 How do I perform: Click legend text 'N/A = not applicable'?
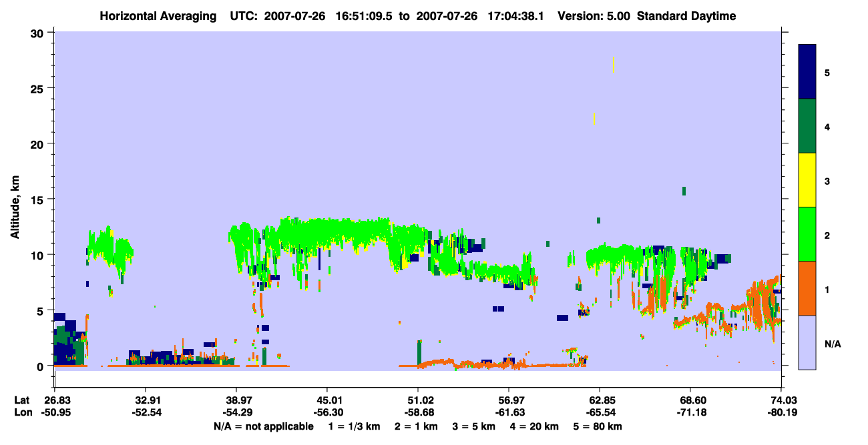263,426
